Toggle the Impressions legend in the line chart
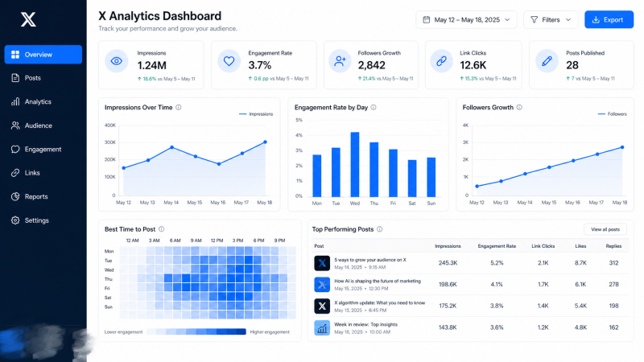 pyautogui.click(x=255, y=114)
